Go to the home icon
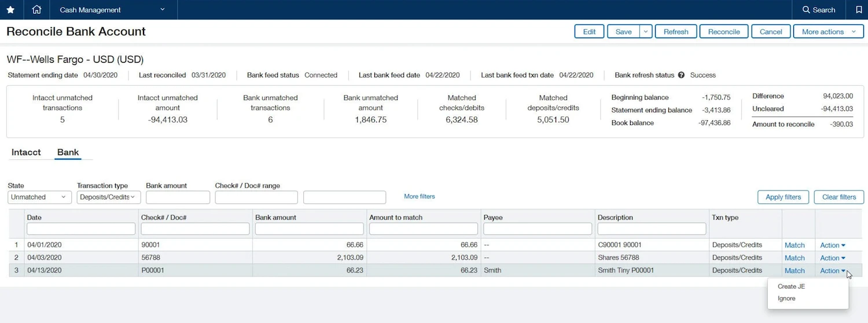Image resolution: width=868 pixels, height=323 pixels. (x=36, y=10)
